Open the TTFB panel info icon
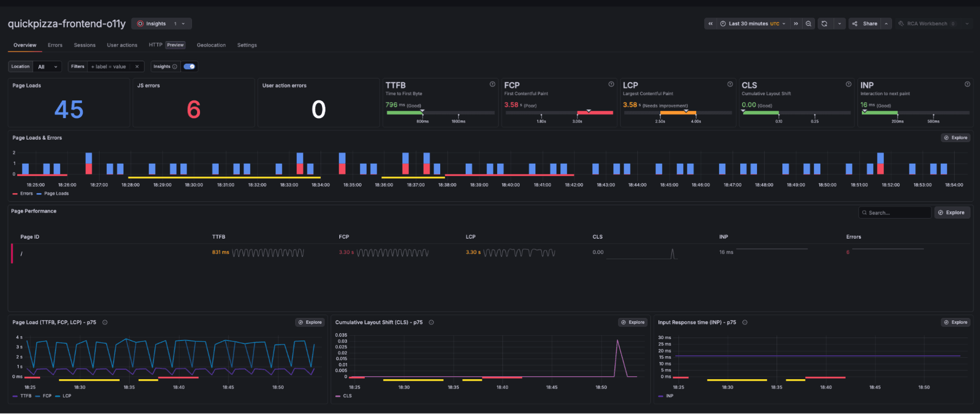980x414 pixels. [x=492, y=84]
